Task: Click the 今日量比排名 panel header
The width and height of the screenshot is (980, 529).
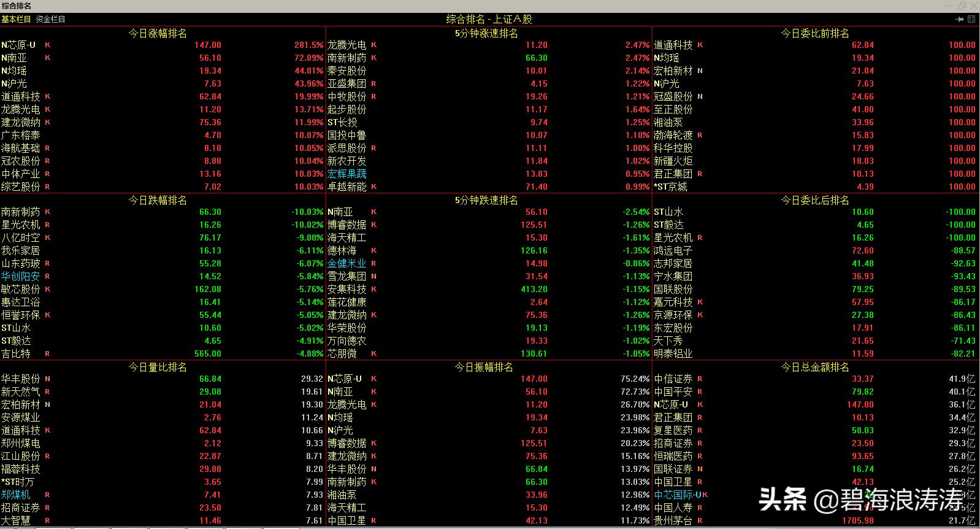Action: [x=158, y=367]
